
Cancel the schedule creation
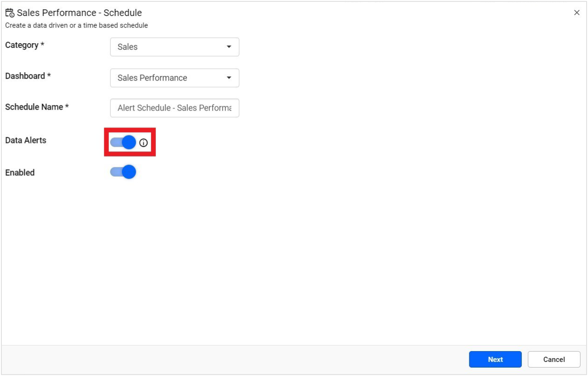tap(553, 359)
